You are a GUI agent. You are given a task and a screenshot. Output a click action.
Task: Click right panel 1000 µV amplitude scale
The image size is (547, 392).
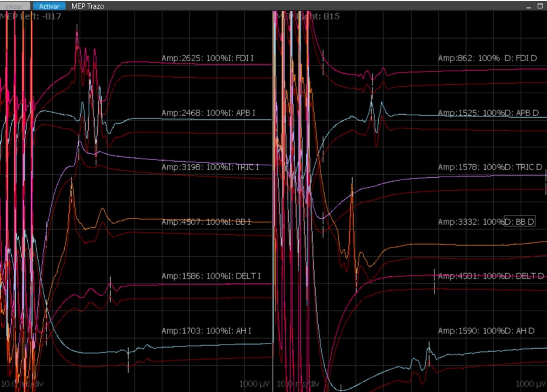click(x=530, y=384)
